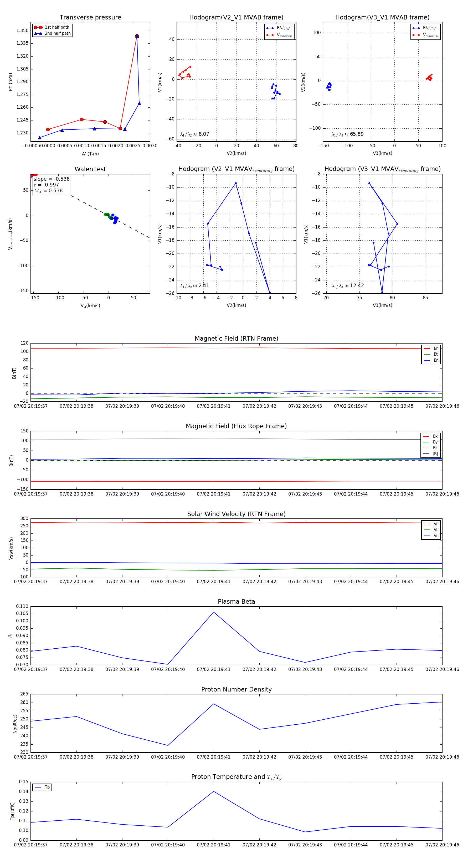This screenshot has height=868, width=473.
Task: Click the 'Magnetic Field (Flux Rope Frame)' title
Action: click(236, 426)
